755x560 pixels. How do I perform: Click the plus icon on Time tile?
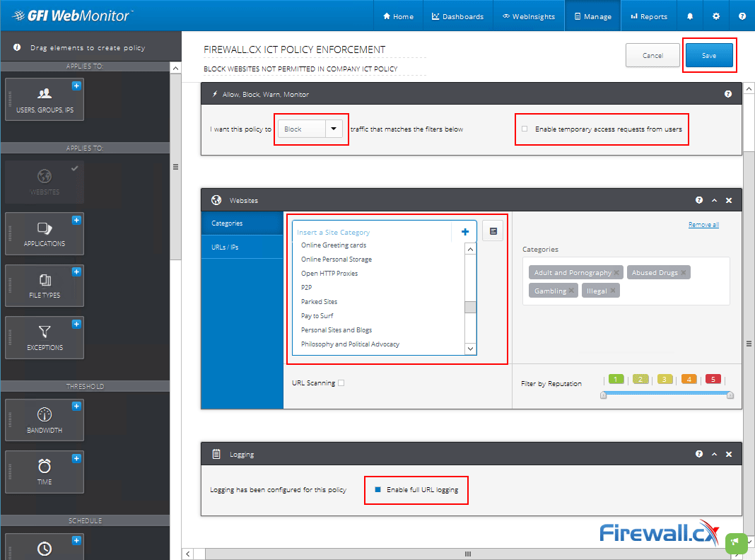76,458
